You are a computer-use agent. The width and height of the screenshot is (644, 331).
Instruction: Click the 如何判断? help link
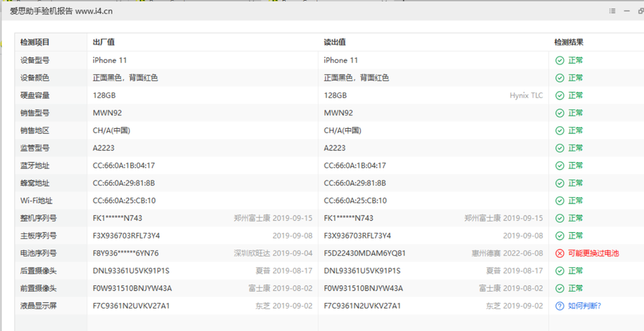(x=585, y=306)
